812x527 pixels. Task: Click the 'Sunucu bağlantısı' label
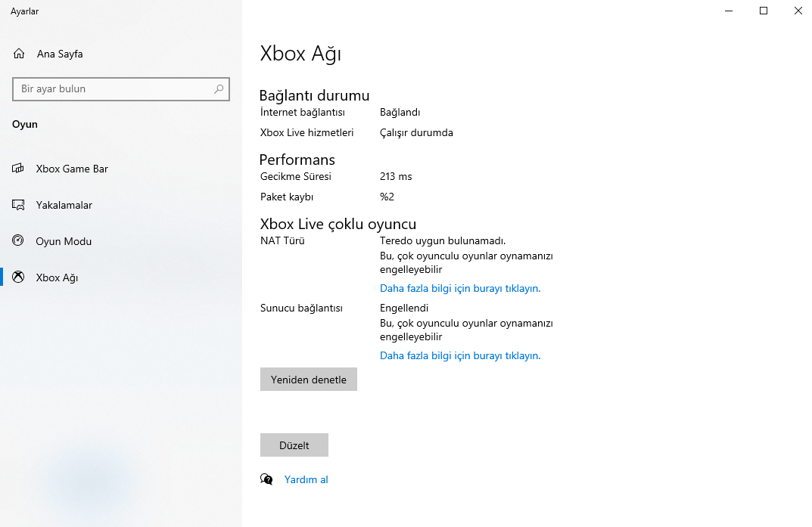point(301,308)
